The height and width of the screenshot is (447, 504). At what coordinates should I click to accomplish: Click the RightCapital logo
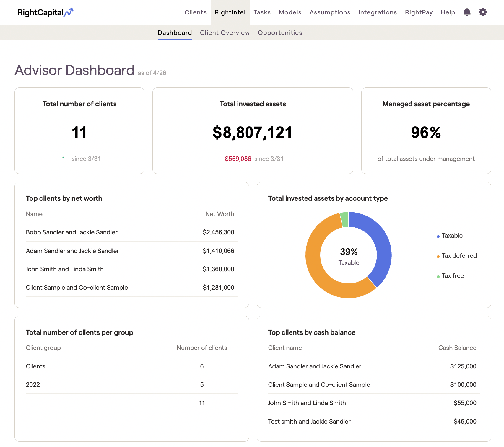tap(45, 12)
